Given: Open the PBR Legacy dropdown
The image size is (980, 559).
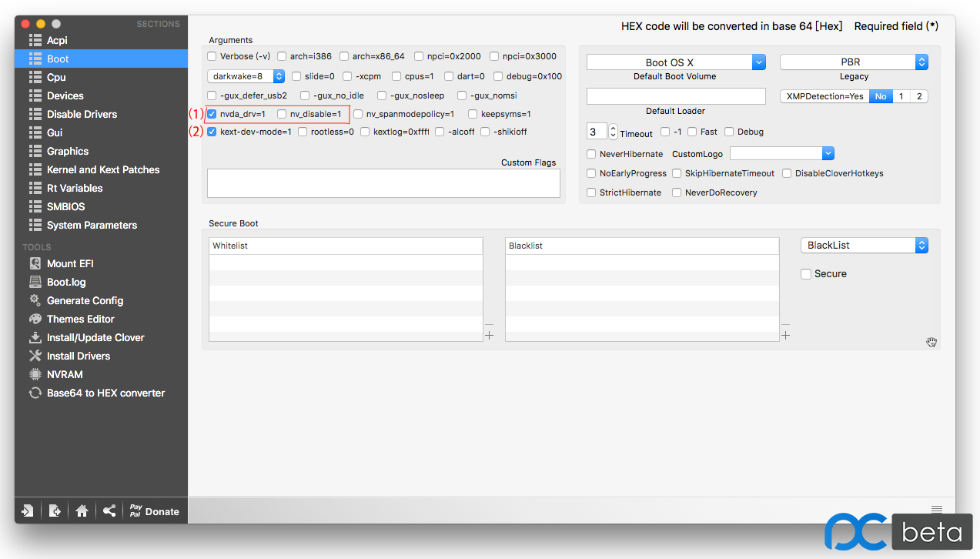Looking at the screenshot, I should (x=854, y=62).
